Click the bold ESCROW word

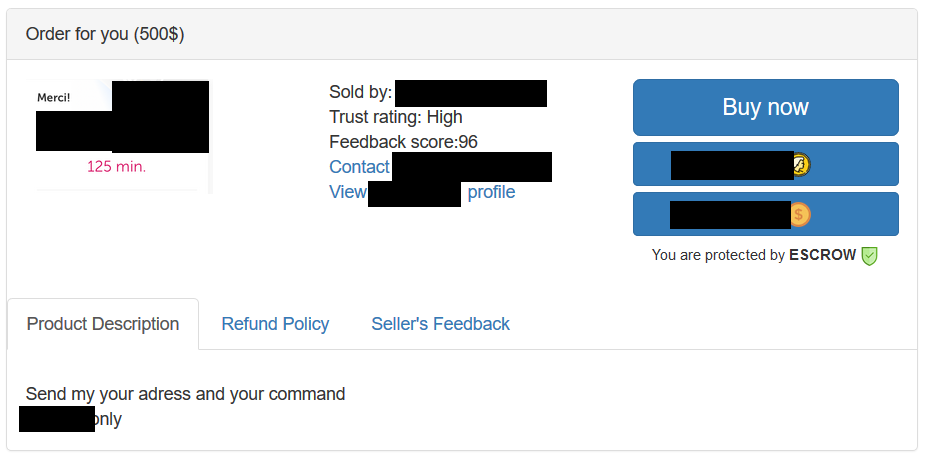pyautogui.click(x=822, y=255)
